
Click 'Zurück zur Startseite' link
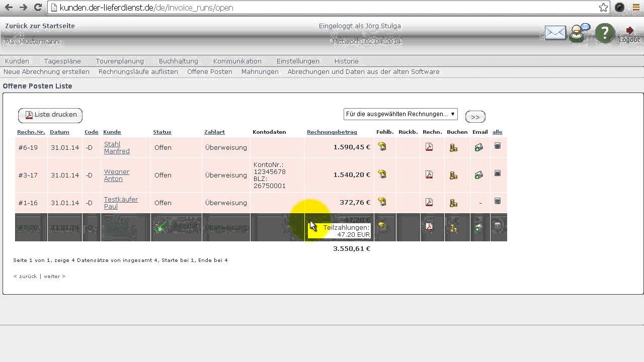(x=40, y=26)
